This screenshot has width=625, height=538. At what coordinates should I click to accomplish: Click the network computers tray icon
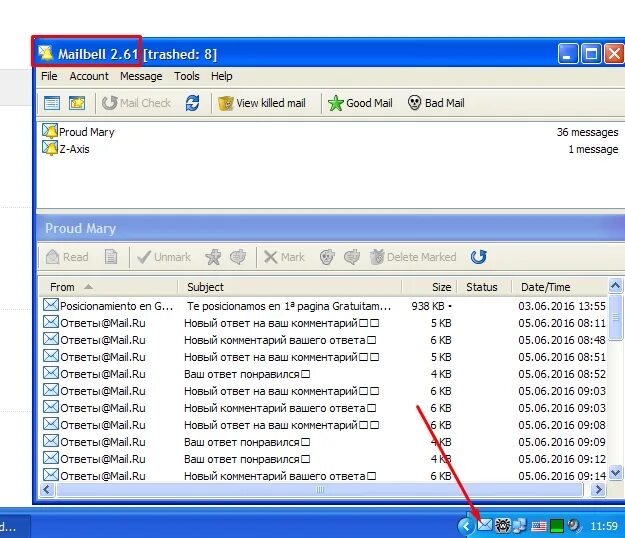pyautogui.click(x=520, y=526)
